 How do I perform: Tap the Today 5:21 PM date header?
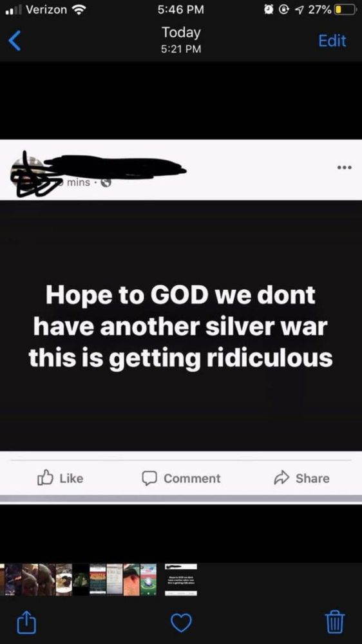181,40
